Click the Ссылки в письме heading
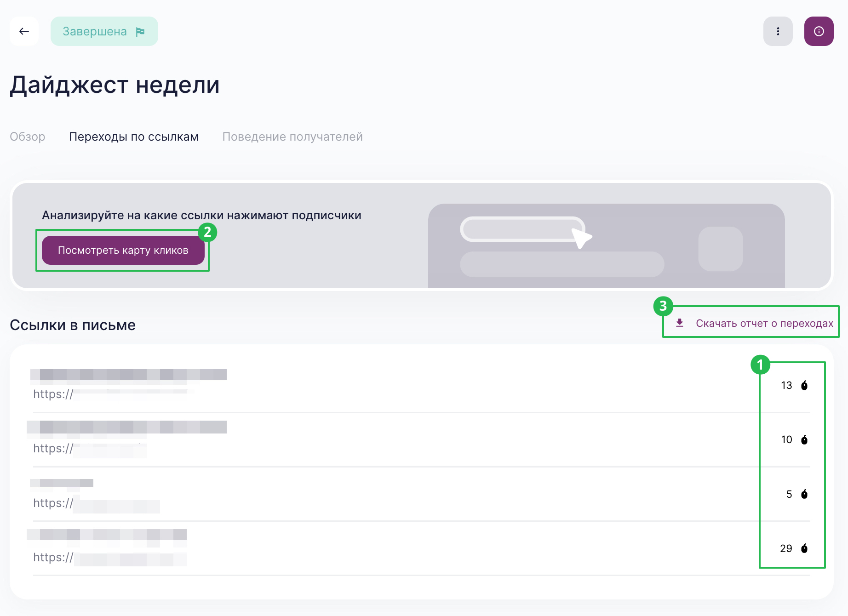Image resolution: width=848 pixels, height=616 pixels. (x=73, y=325)
